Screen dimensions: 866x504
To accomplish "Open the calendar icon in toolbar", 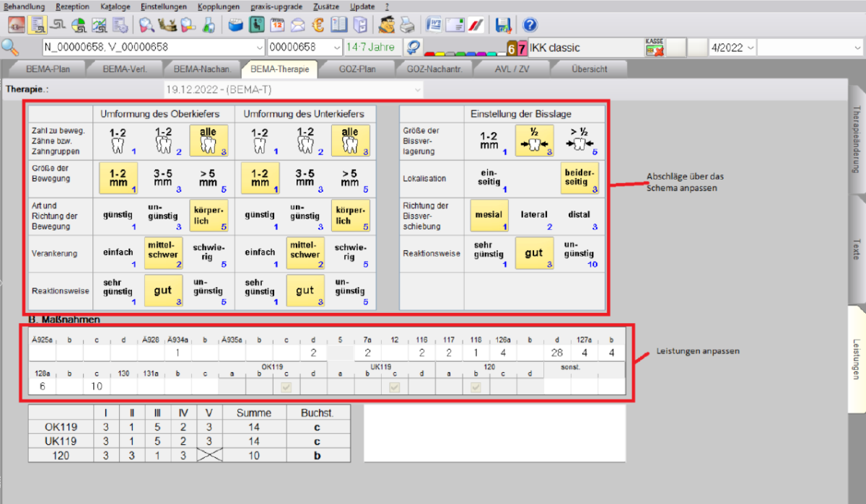I will (277, 25).
